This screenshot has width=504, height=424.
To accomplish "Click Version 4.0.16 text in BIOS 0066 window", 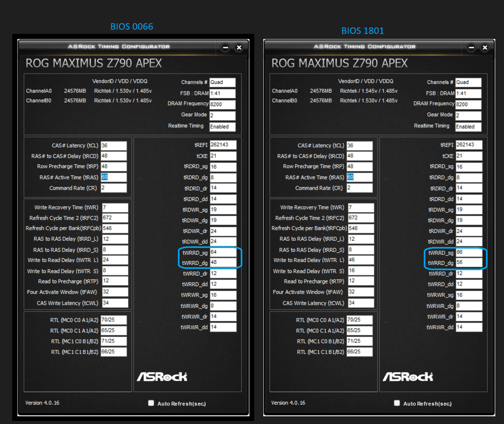I will pyautogui.click(x=42, y=403).
